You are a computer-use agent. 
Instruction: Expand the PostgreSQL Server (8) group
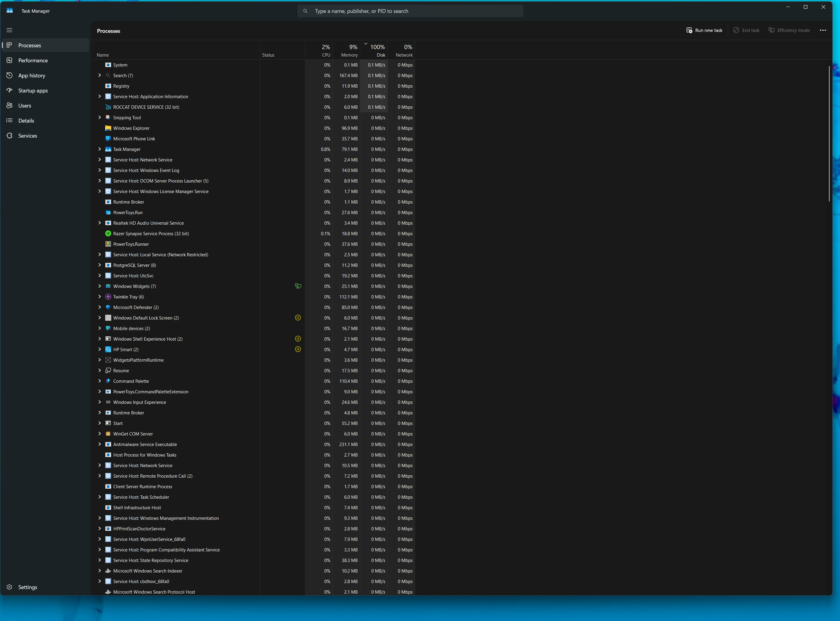pyautogui.click(x=100, y=265)
